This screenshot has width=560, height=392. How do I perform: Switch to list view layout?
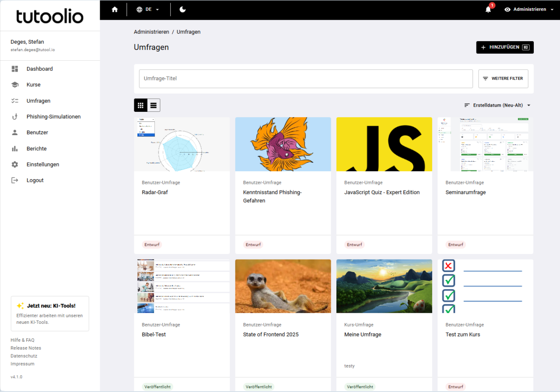[154, 105]
